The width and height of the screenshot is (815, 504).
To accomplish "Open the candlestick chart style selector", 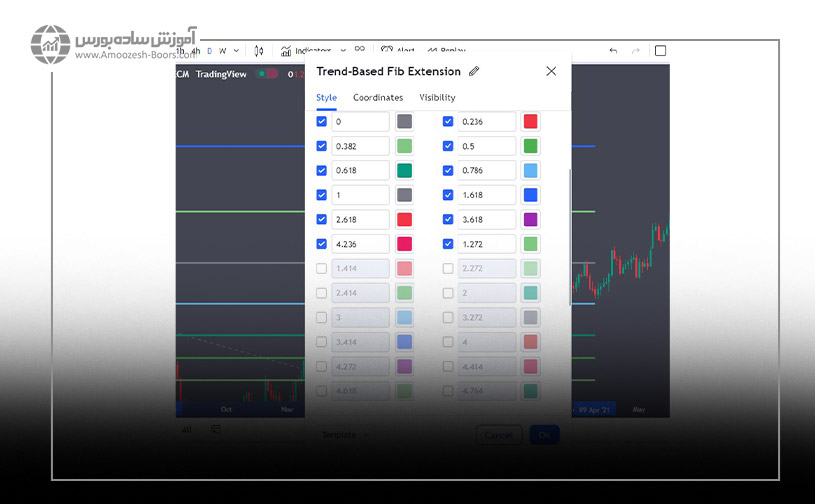I will tap(259, 51).
